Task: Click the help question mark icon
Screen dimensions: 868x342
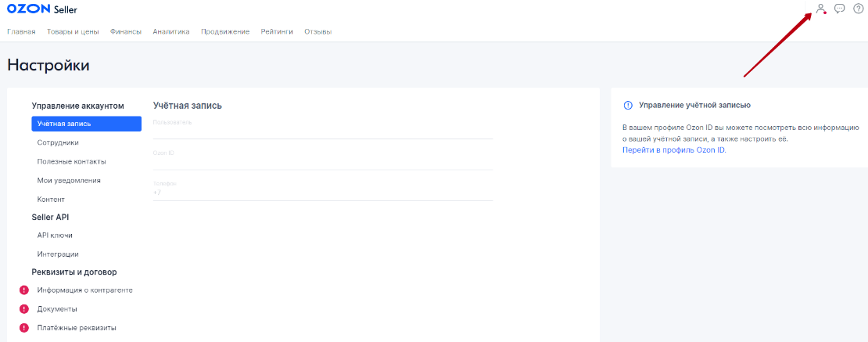Action: coord(858,9)
